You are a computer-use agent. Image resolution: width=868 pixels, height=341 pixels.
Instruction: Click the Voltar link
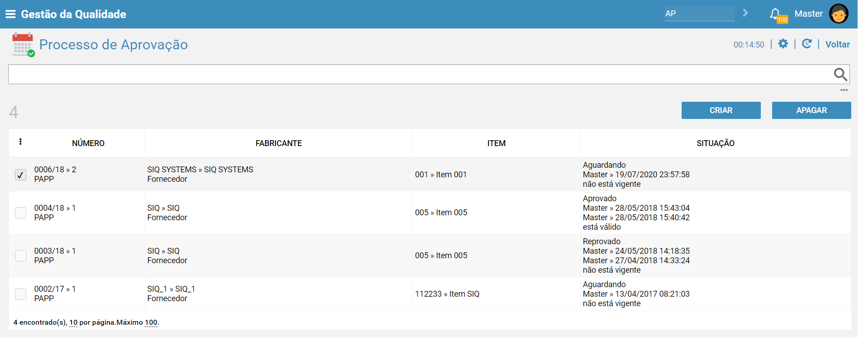838,44
